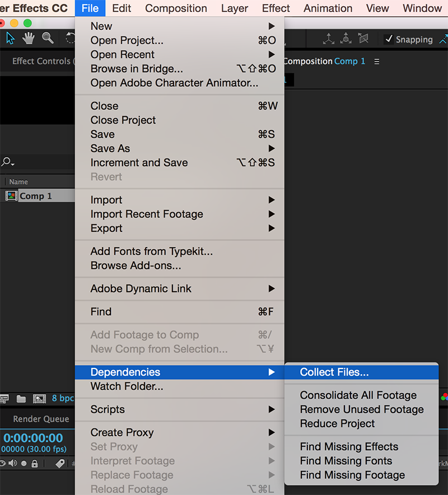448x495 pixels.
Task: Click the solo dot column icon
Action: point(24,464)
